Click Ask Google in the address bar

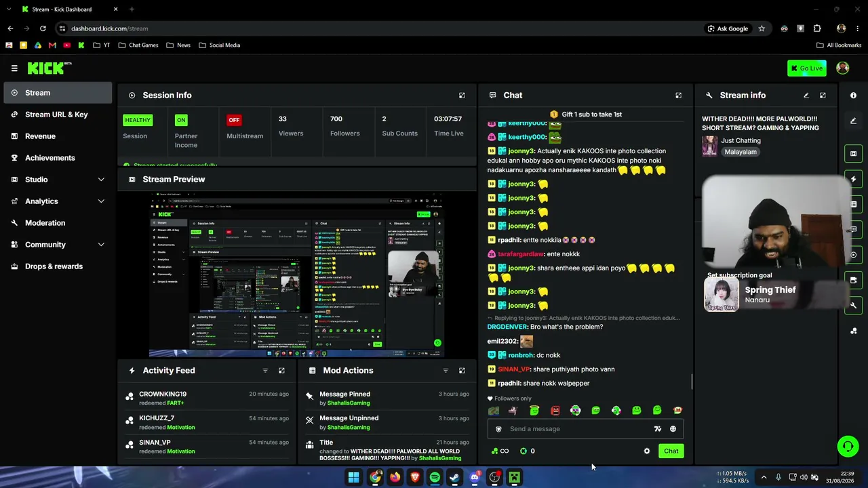728,28
